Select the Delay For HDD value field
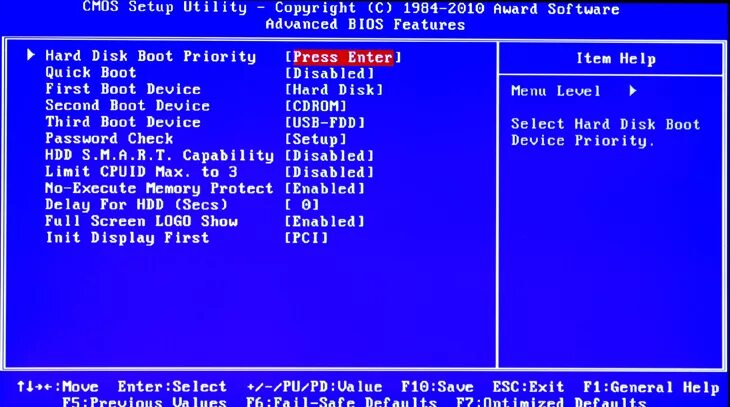Image resolution: width=730 pixels, height=407 pixels. click(x=302, y=205)
